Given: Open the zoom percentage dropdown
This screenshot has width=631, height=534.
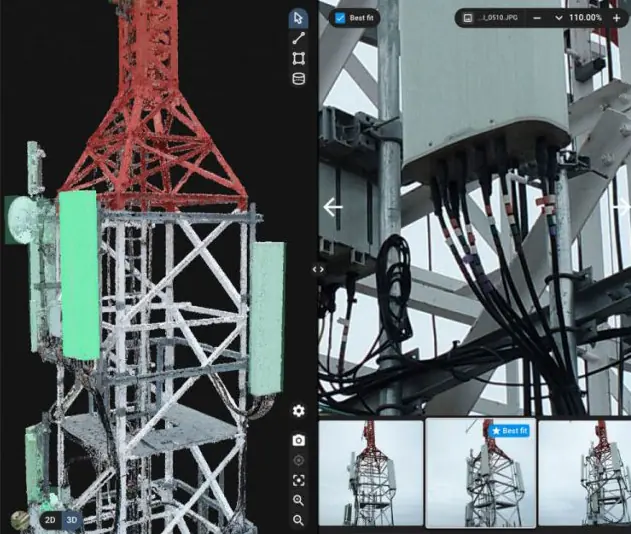Looking at the screenshot, I should [558, 18].
